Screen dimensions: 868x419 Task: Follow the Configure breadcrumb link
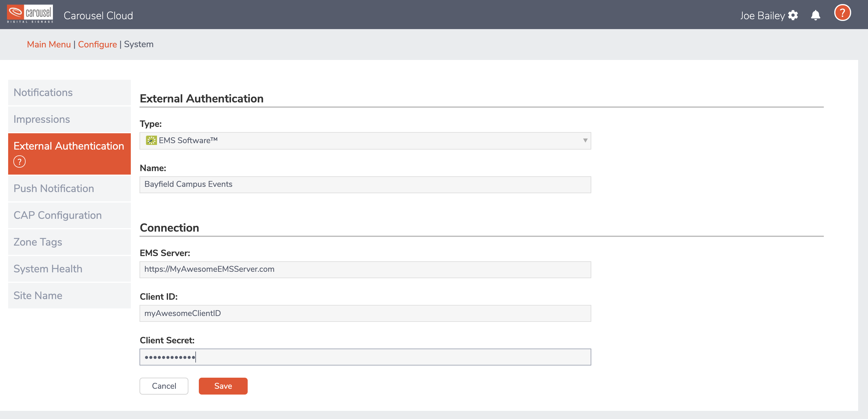pyautogui.click(x=97, y=44)
